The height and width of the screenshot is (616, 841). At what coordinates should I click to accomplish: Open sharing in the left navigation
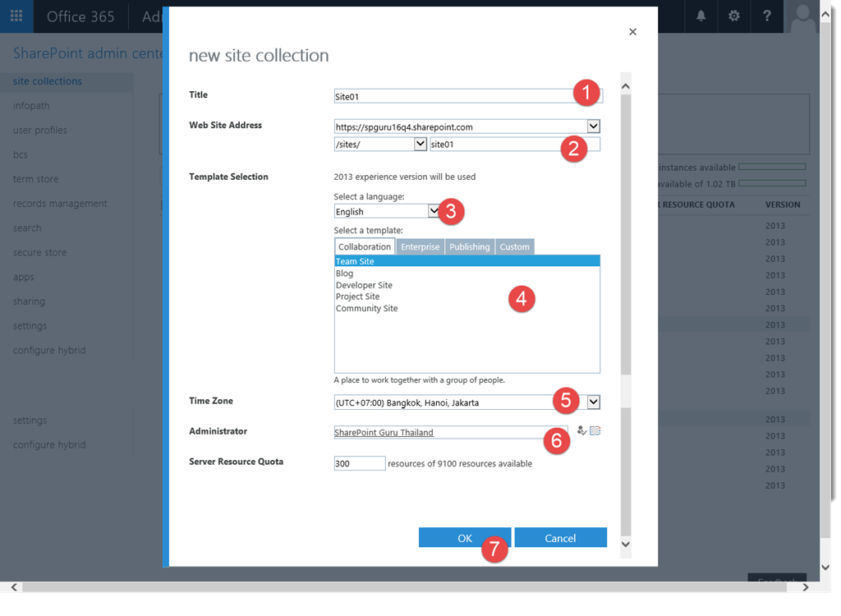click(29, 301)
